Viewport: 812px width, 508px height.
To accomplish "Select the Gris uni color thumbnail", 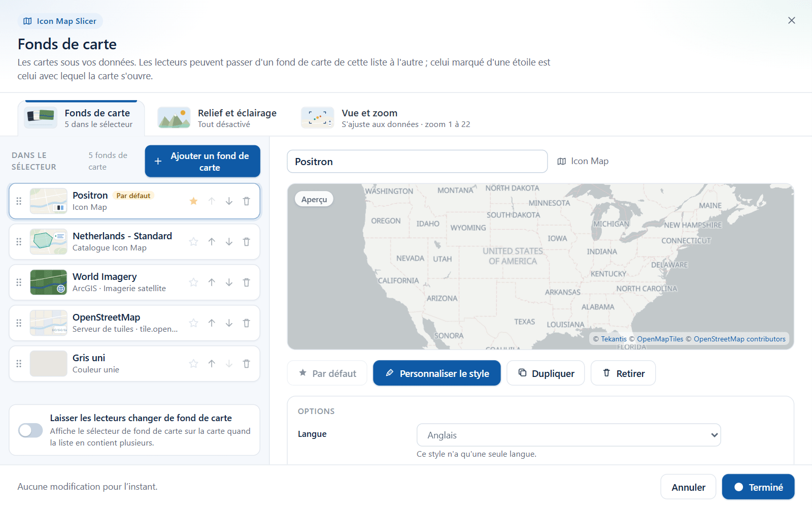I will (x=48, y=364).
